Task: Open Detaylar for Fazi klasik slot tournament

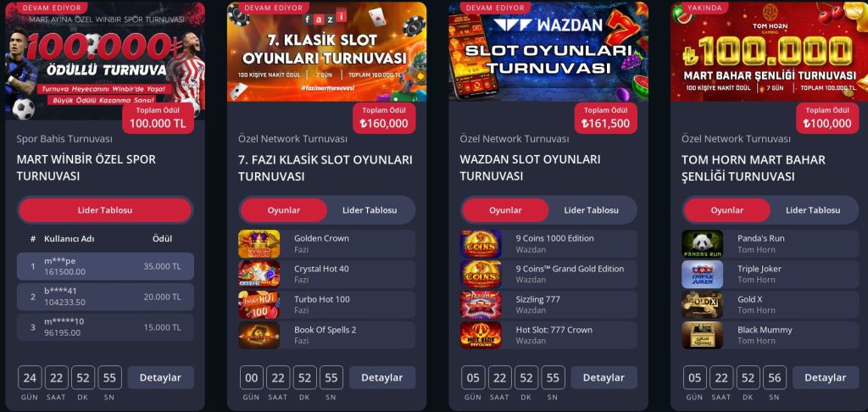Action: coord(382,378)
